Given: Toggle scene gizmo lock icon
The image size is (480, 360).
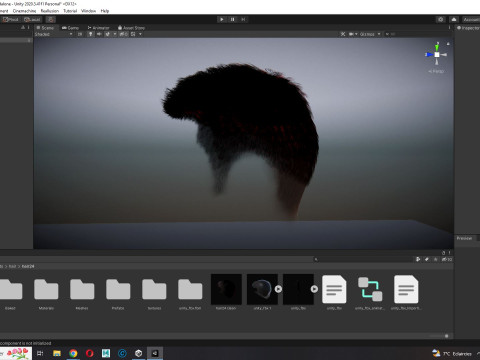Looking at the screenshot, I should pos(448,44).
